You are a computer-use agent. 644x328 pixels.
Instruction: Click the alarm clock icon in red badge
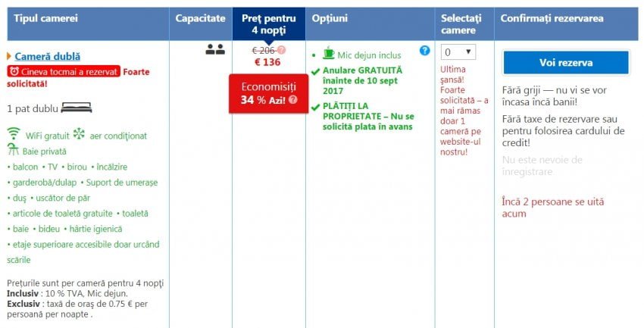(x=14, y=71)
